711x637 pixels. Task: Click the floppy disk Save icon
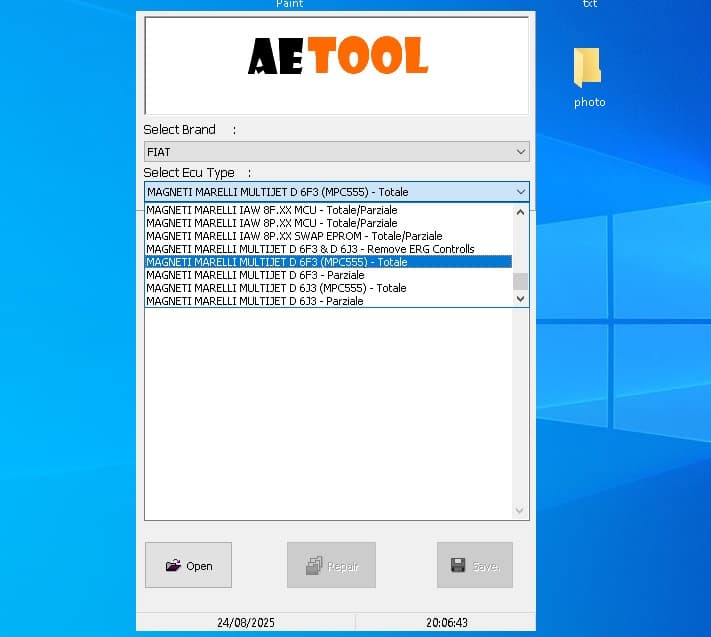[458, 565]
